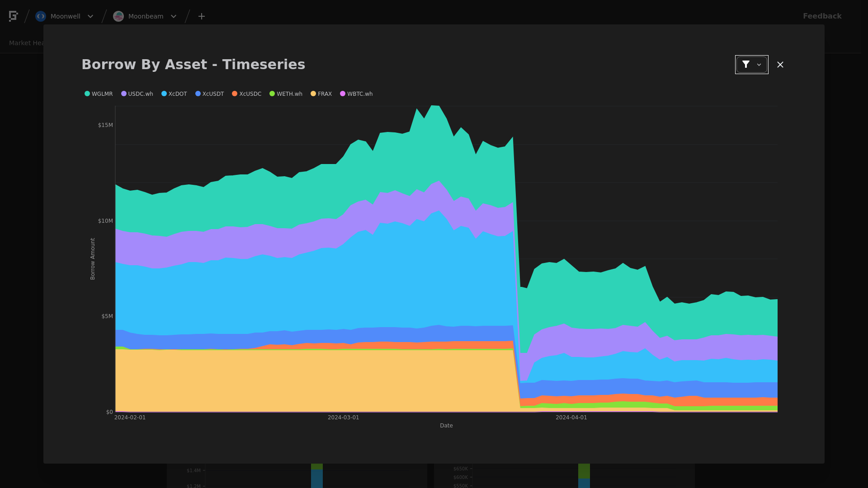This screenshot has width=868, height=488.
Task: Click the Moonbeam chain icon
Action: click(x=118, y=16)
